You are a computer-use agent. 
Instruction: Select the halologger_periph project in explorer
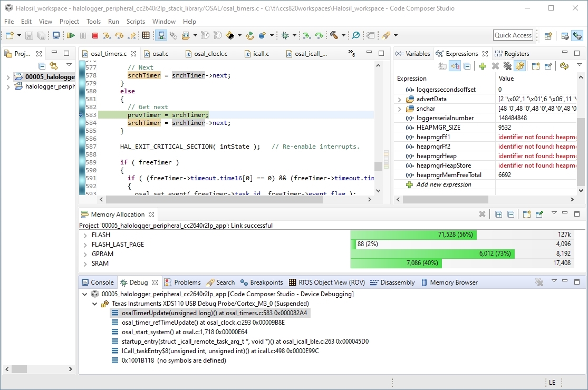[50, 86]
